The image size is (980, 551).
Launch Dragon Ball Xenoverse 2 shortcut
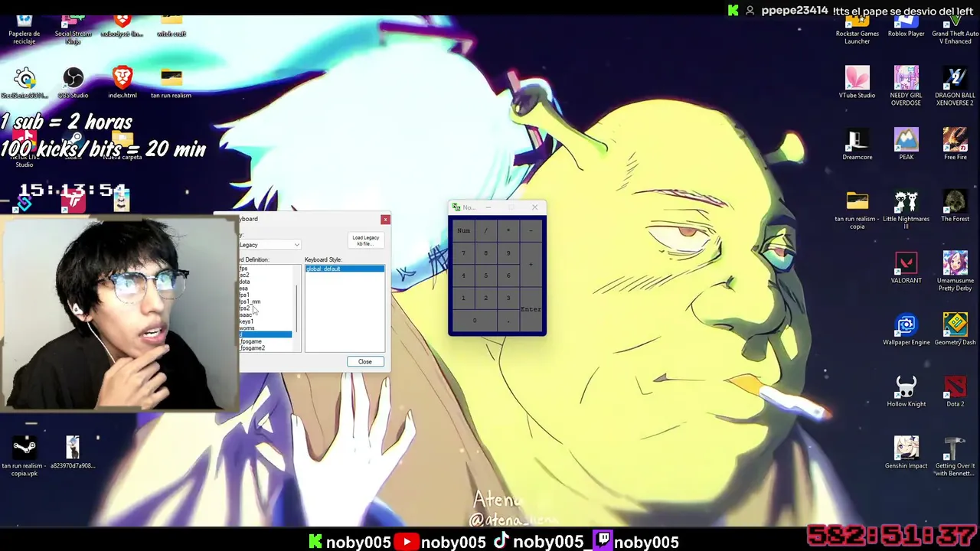tap(955, 86)
